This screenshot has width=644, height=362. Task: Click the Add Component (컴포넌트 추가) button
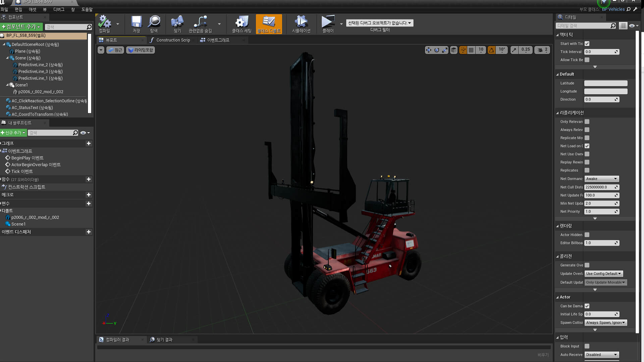pos(21,26)
